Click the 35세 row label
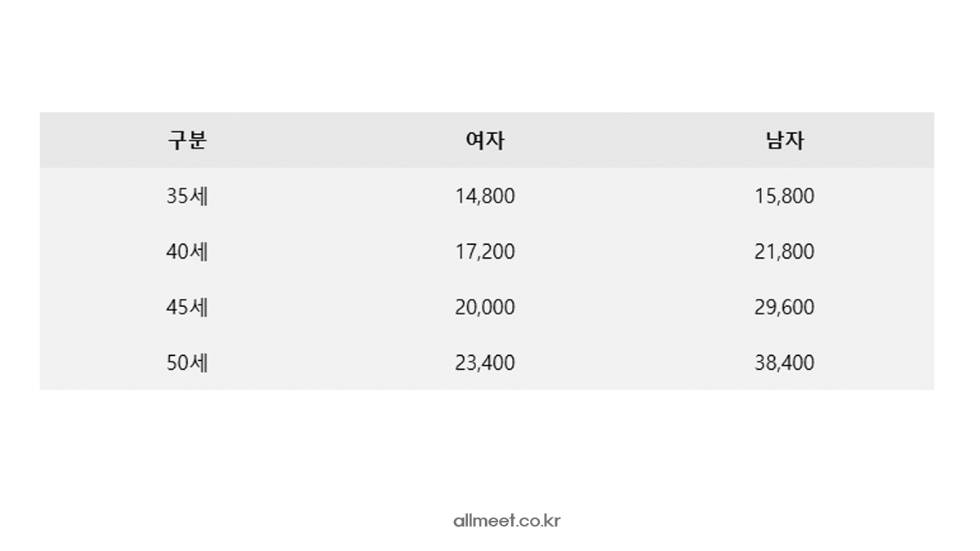The image size is (980, 551). click(x=187, y=196)
